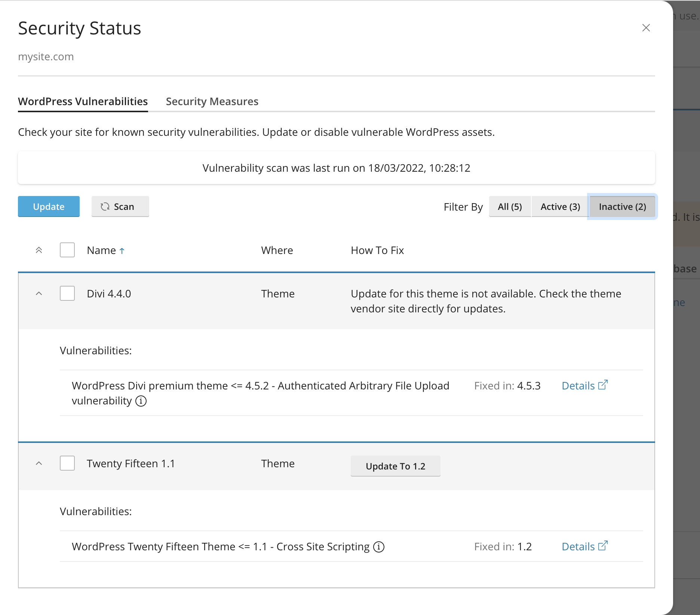Click info icon for Divi file upload vulnerability
The image size is (700, 615).
141,401
